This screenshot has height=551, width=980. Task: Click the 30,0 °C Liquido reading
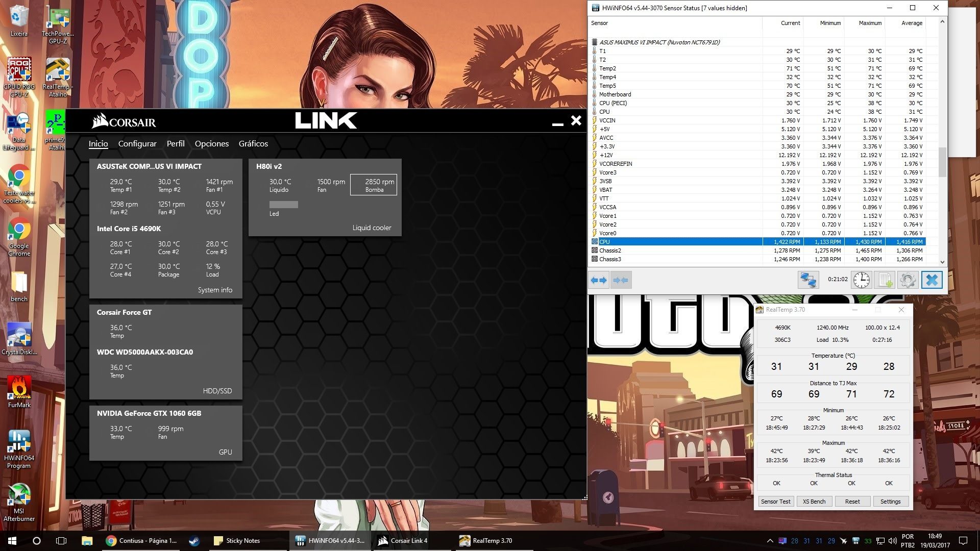pos(280,185)
